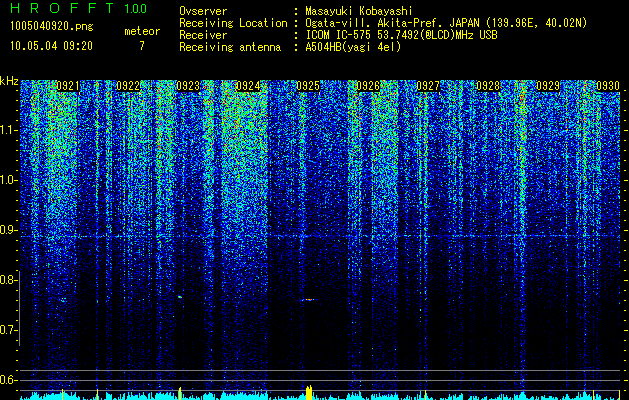Image resolution: width=629 pixels, height=400 pixels.
Task: Click the meteor count value 7
Action: point(142,46)
